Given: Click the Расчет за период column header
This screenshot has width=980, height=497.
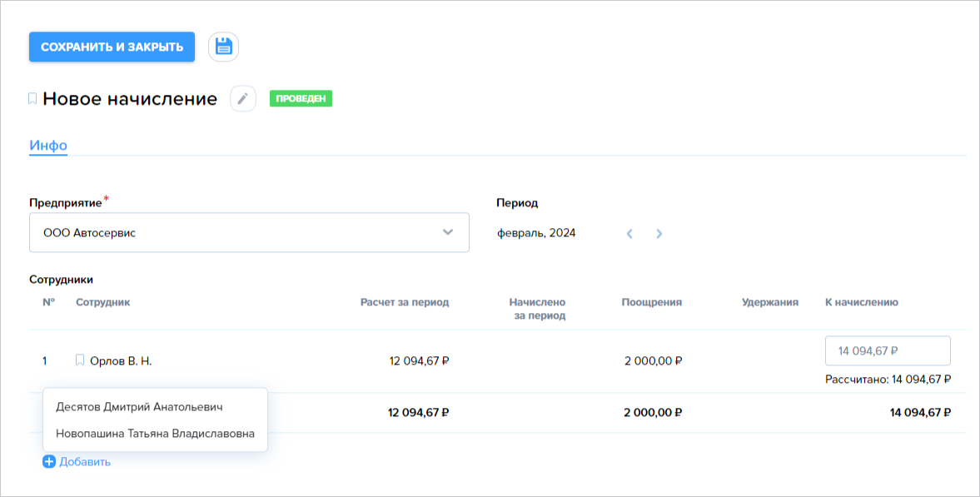Looking at the screenshot, I should pyautogui.click(x=405, y=302).
